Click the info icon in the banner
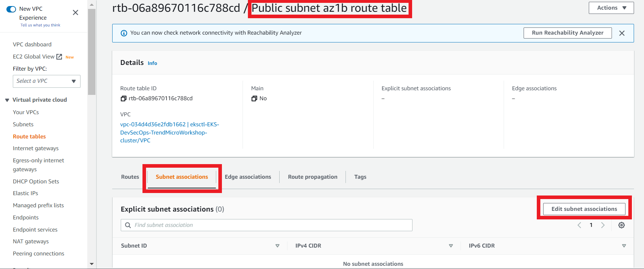Screen dimensions: 644x269 [124, 33]
